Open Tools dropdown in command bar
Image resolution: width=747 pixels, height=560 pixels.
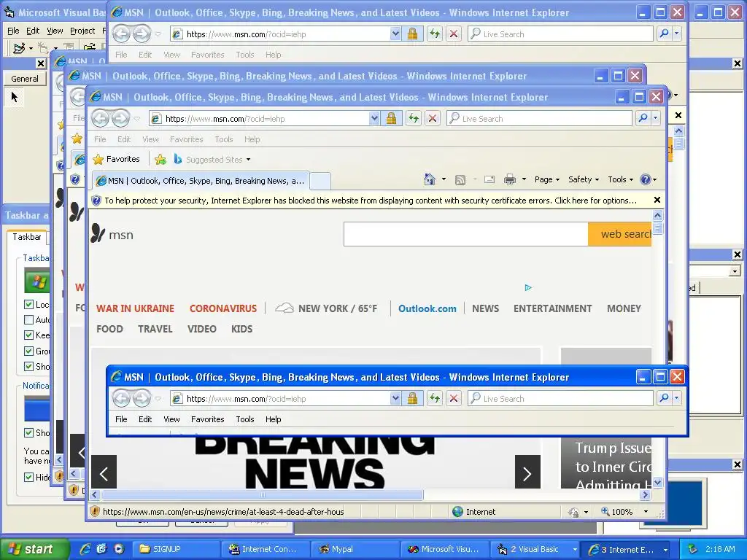(x=620, y=179)
